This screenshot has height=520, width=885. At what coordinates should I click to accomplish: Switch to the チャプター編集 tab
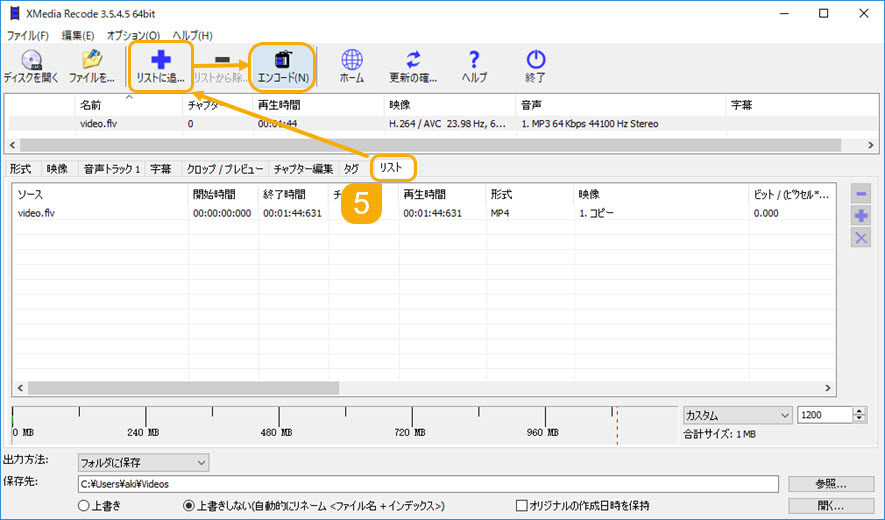tap(303, 169)
